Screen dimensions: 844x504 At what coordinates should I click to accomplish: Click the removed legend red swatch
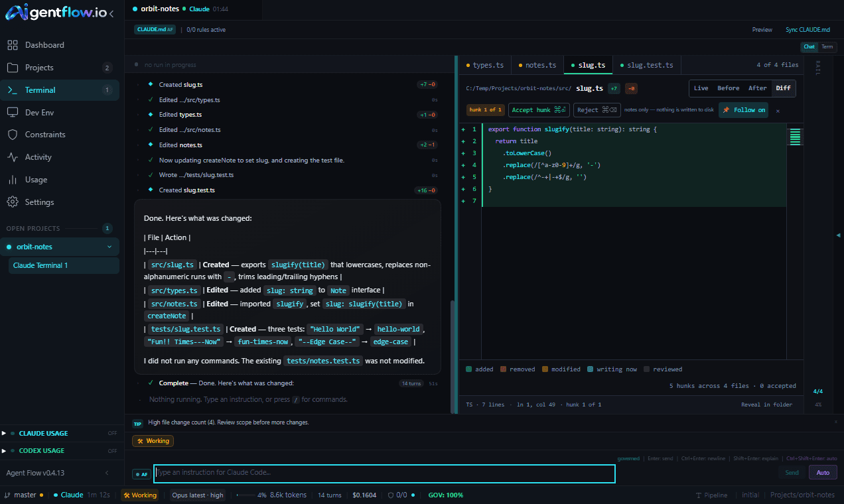tap(504, 369)
